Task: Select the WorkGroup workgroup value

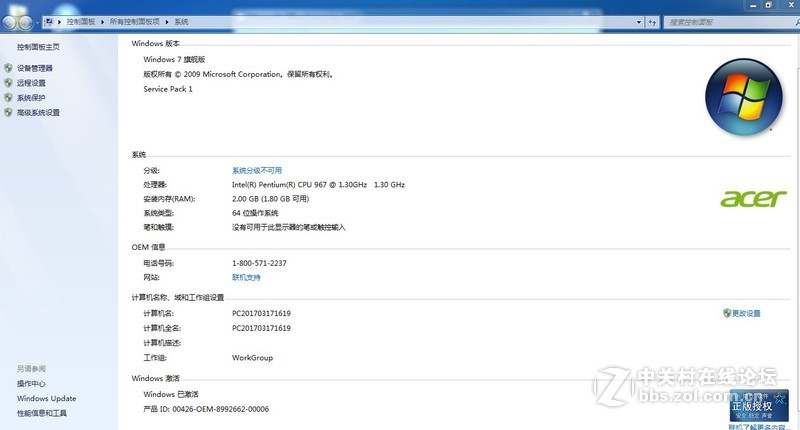Action: 253,358
